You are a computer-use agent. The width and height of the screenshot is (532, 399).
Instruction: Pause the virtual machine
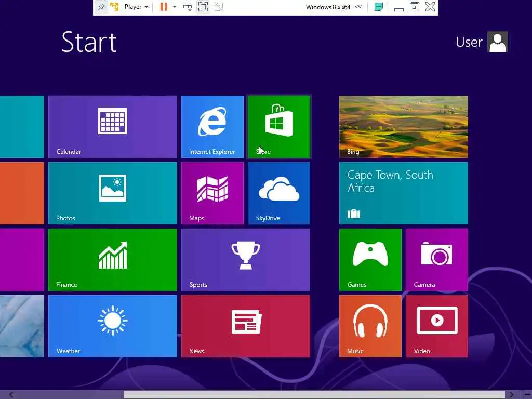pyautogui.click(x=164, y=7)
